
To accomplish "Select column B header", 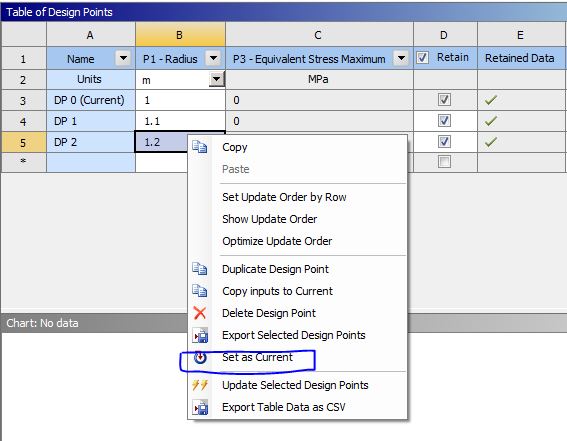I will tap(180, 35).
